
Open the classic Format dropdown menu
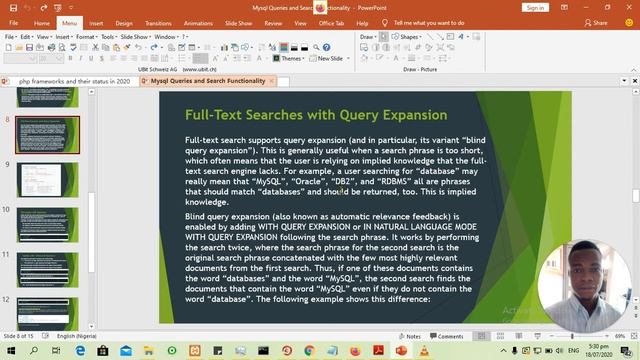[87, 37]
